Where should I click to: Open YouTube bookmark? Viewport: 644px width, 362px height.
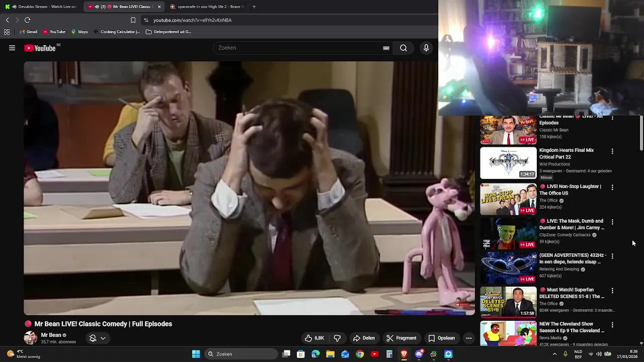coord(54,32)
